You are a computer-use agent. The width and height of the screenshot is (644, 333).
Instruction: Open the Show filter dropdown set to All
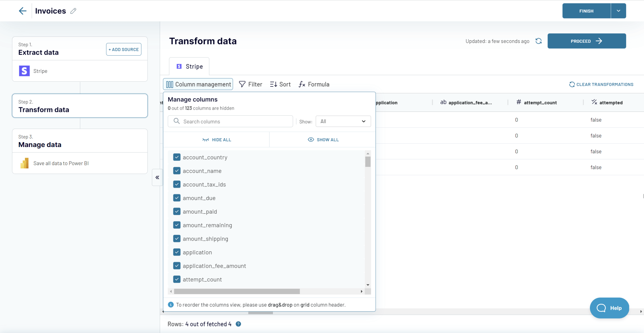342,121
